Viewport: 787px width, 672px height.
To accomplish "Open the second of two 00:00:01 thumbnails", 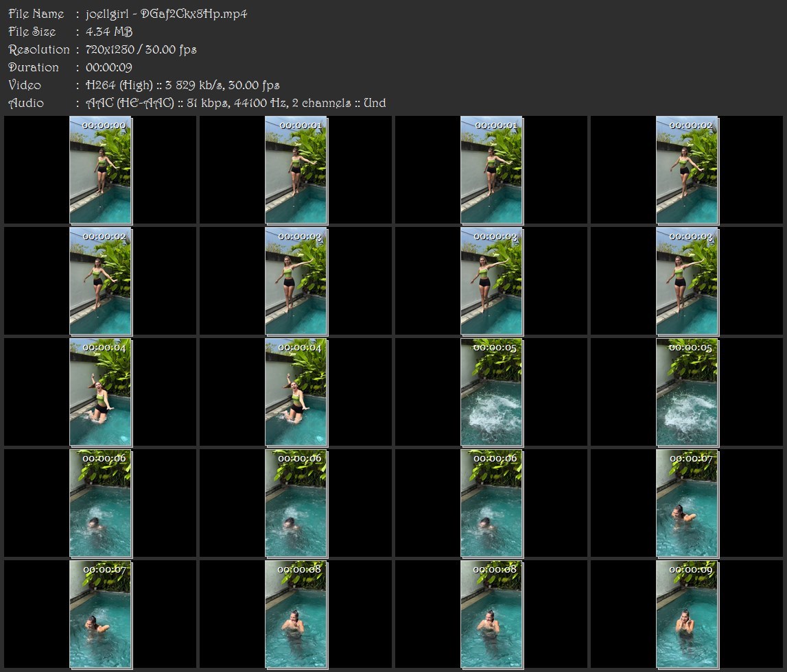I will point(491,170).
